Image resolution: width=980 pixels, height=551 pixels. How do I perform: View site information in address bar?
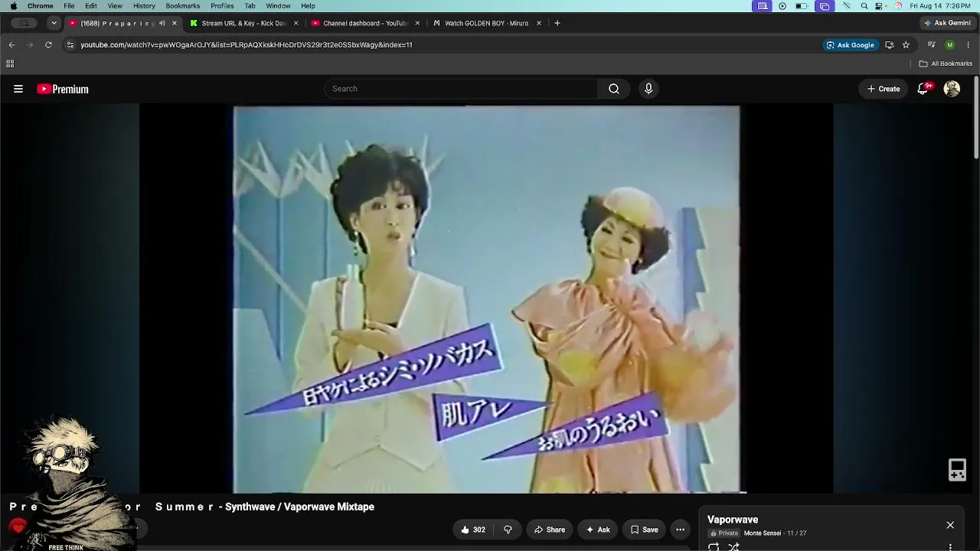[70, 45]
